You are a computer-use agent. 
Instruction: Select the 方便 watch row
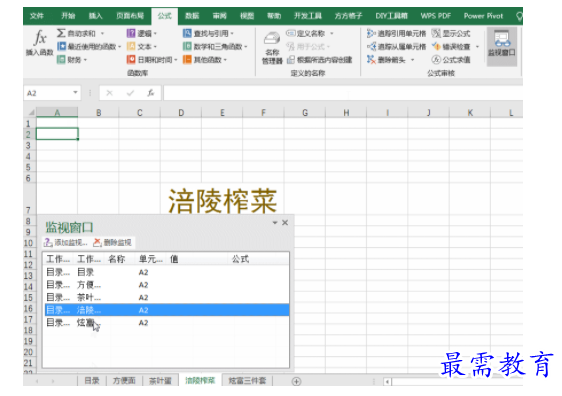[x=167, y=285]
